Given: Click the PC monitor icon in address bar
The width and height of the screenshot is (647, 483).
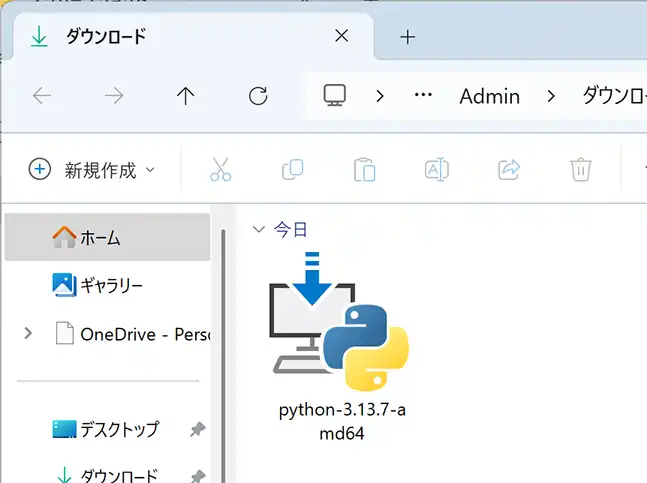Looking at the screenshot, I should pyautogui.click(x=335, y=95).
